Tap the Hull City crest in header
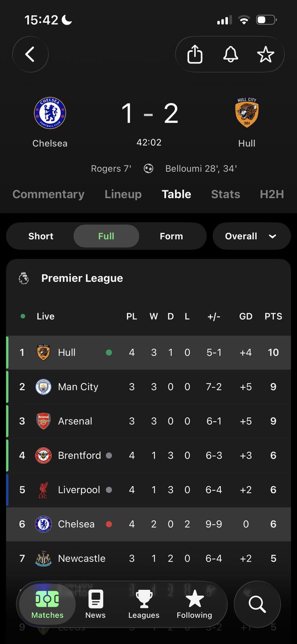Image resolution: width=297 pixels, height=644 pixels. click(x=247, y=113)
